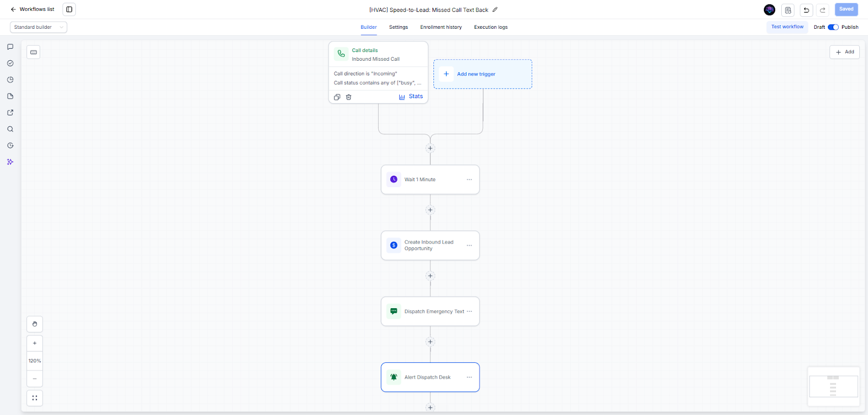Fit the workflow to view
The height and width of the screenshot is (415, 868).
(35, 398)
